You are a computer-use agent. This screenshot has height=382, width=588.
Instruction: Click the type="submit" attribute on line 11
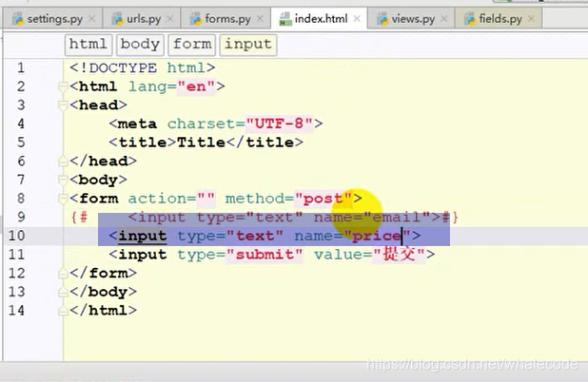pos(240,255)
